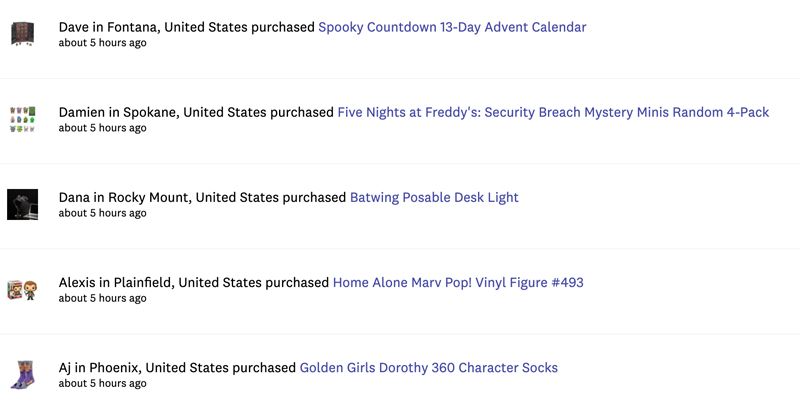Click the text "Dave in Fontana, United States purchased"
Image resolution: width=800 pixels, height=418 pixels.
click(186, 27)
